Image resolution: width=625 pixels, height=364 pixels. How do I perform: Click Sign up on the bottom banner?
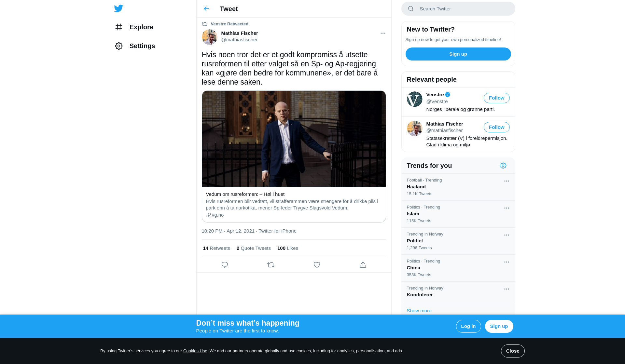(499, 326)
